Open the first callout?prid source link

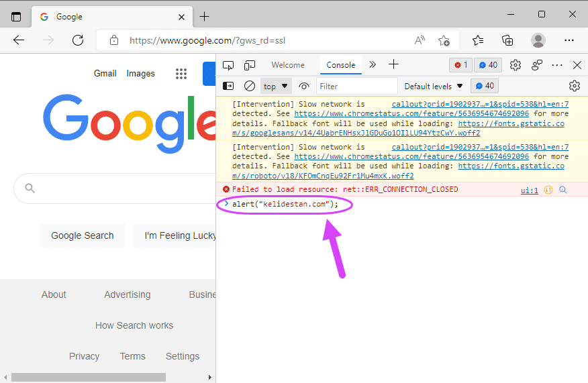pos(480,104)
